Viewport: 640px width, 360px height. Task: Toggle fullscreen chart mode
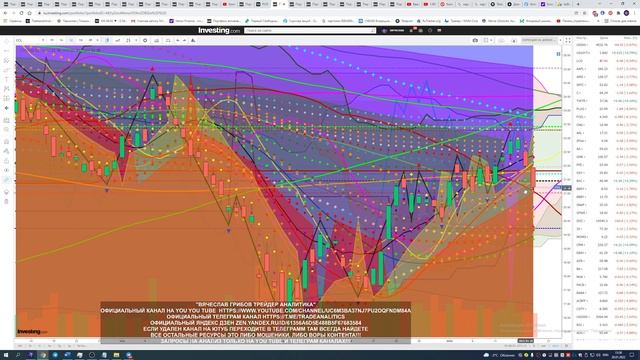tap(568, 40)
